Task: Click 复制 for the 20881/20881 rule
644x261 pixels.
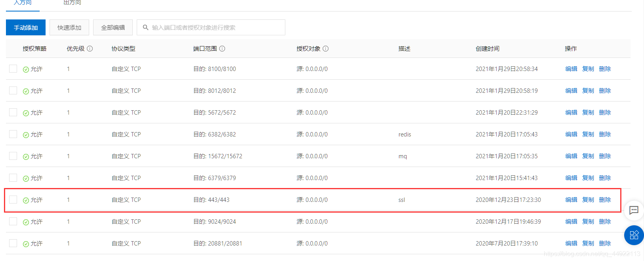Action: (x=588, y=243)
